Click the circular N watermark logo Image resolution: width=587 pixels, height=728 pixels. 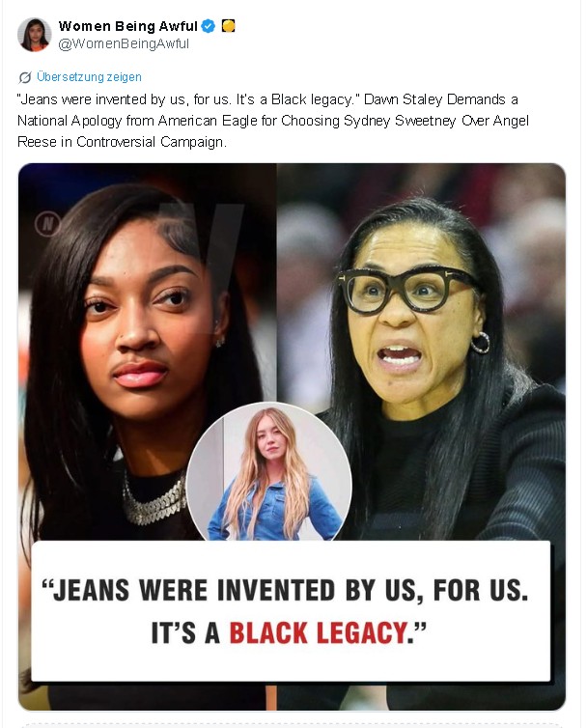click(48, 224)
